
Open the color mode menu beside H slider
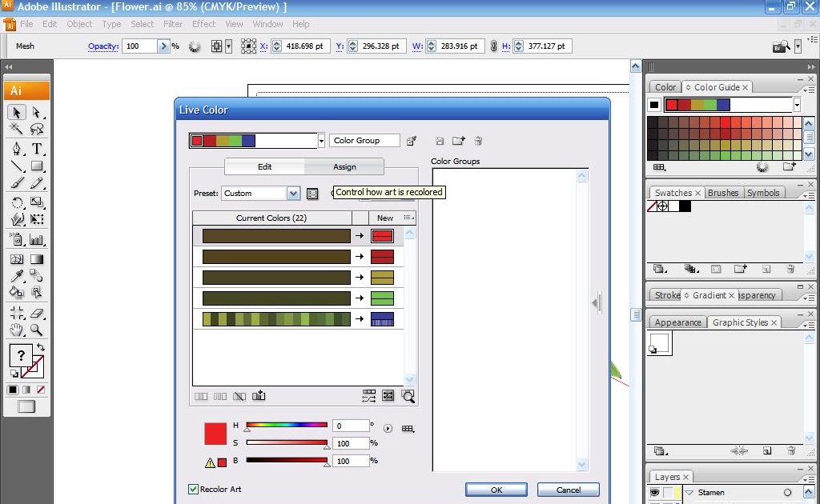point(388,428)
